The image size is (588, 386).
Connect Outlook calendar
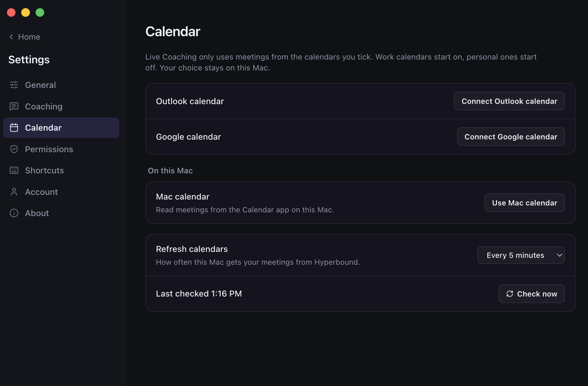pos(509,101)
